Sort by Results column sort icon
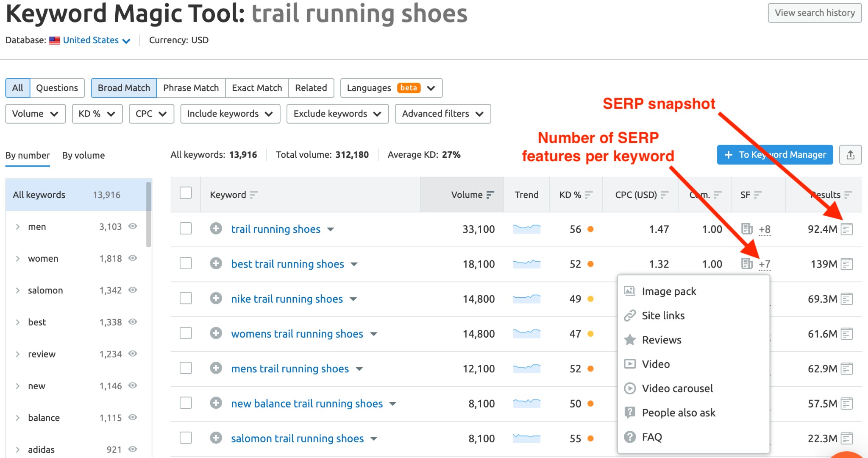 point(848,195)
